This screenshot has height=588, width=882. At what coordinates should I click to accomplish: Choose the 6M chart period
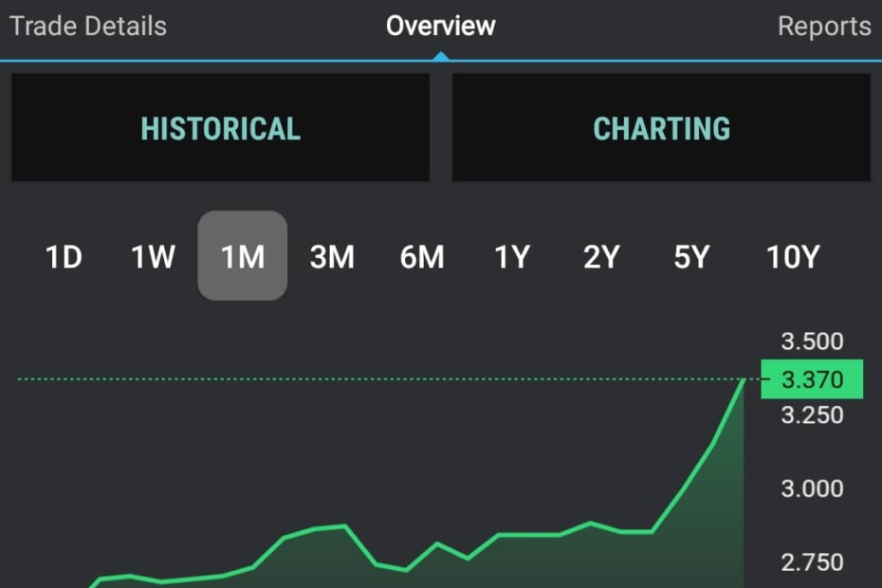(x=422, y=257)
